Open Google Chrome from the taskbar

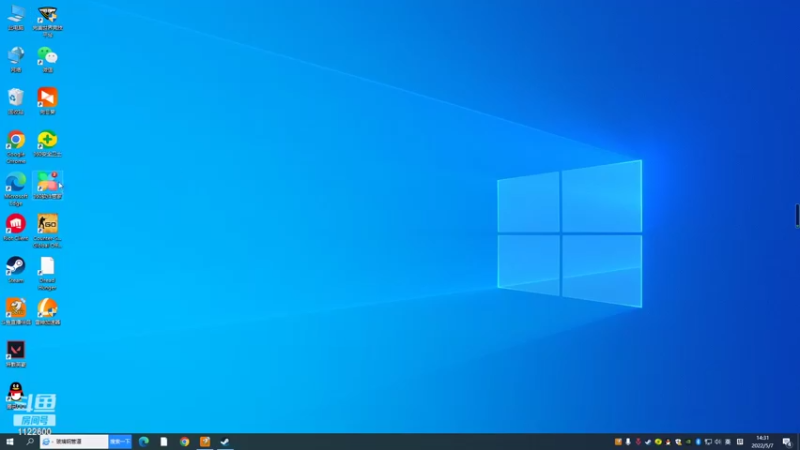click(x=185, y=442)
